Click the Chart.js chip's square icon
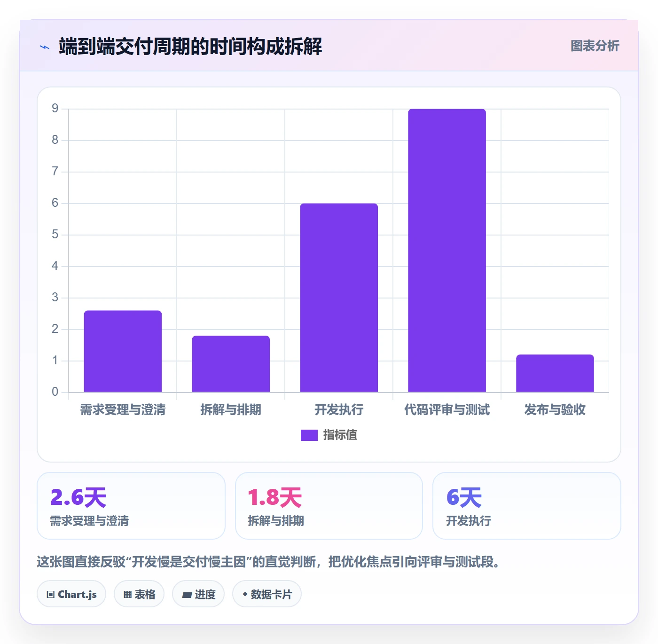Screen dimensions: 658x644 tap(51, 595)
